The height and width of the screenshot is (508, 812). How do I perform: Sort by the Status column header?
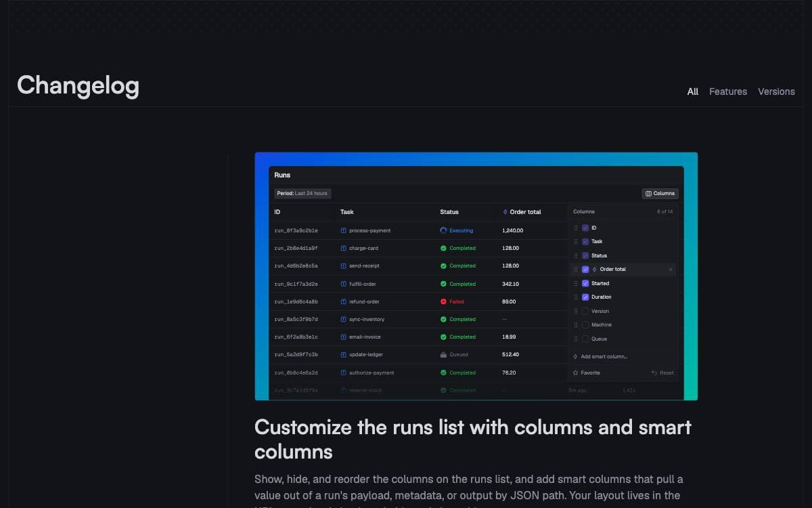(449, 212)
